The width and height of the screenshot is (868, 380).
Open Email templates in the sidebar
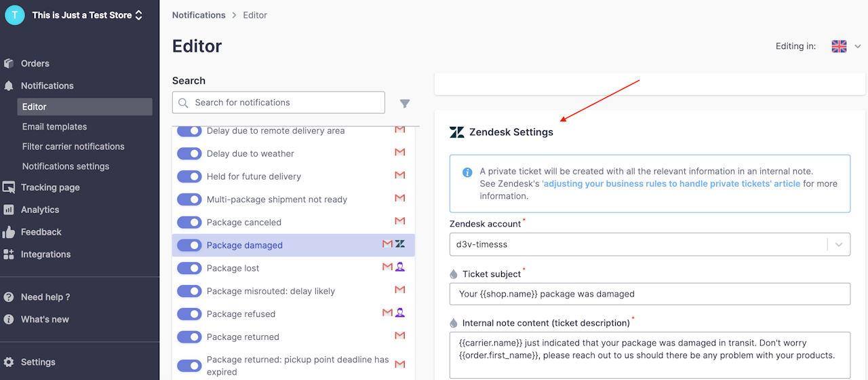pyautogui.click(x=54, y=127)
